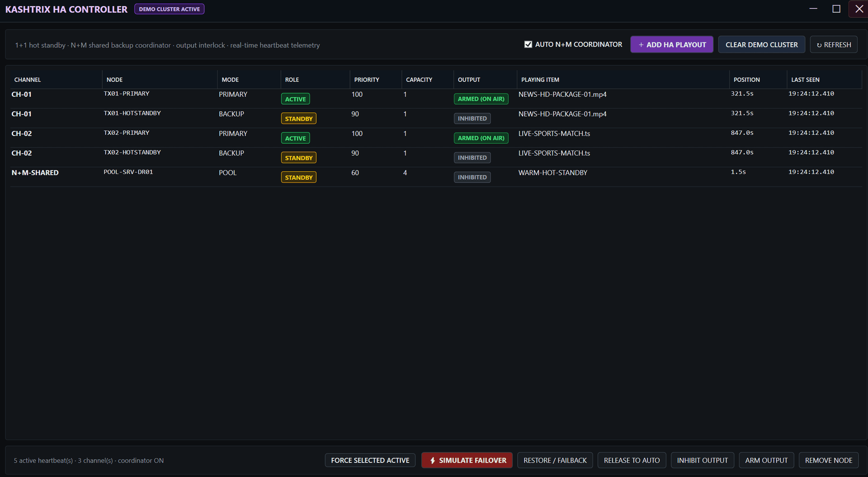Click Force Selected Active button

370,460
